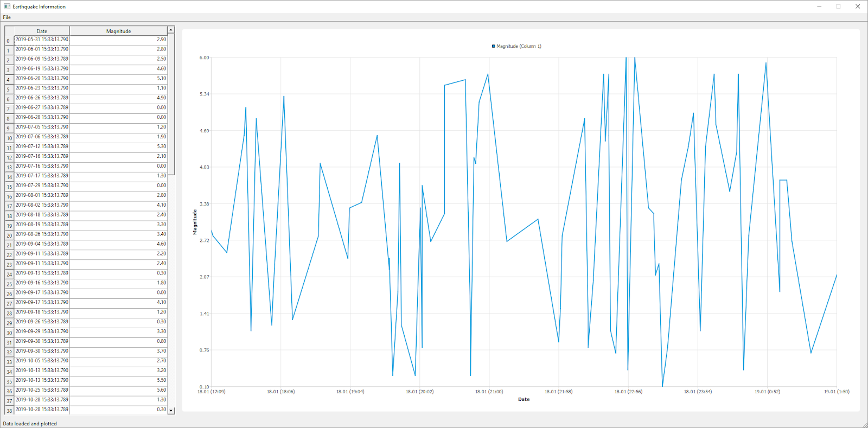Select magnitude cell 4.90 in row 6
868x428 pixels.
pyautogui.click(x=118, y=98)
